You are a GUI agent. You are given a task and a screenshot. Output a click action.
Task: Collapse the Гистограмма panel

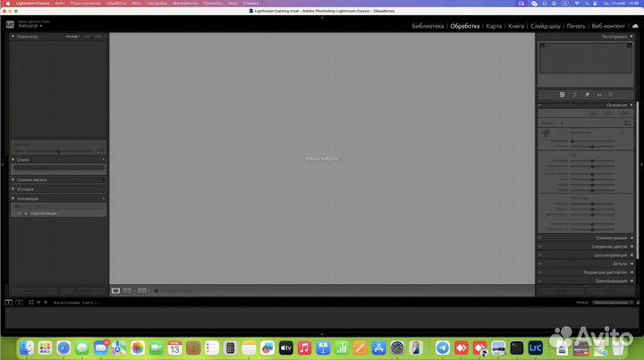[x=631, y=37]
